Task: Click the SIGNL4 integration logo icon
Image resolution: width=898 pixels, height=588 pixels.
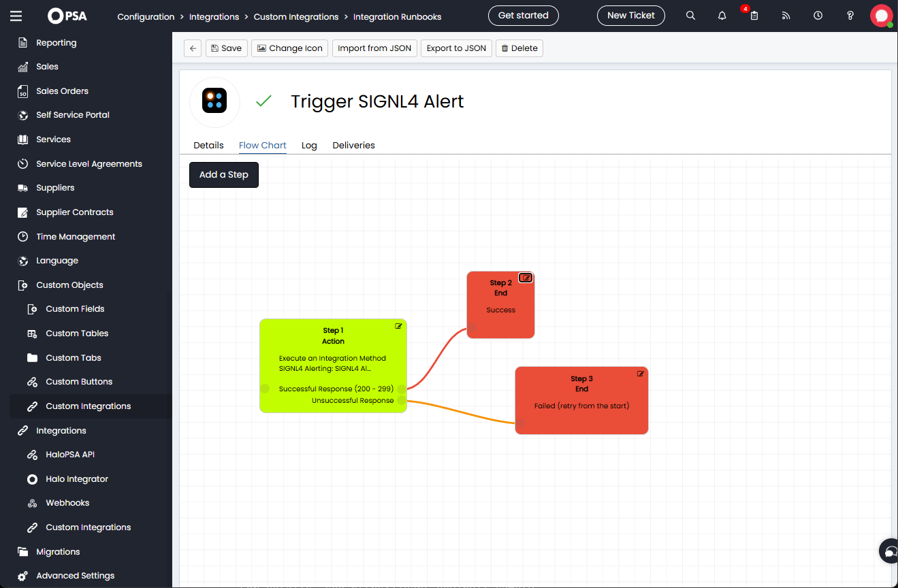Action: (214, 101)
